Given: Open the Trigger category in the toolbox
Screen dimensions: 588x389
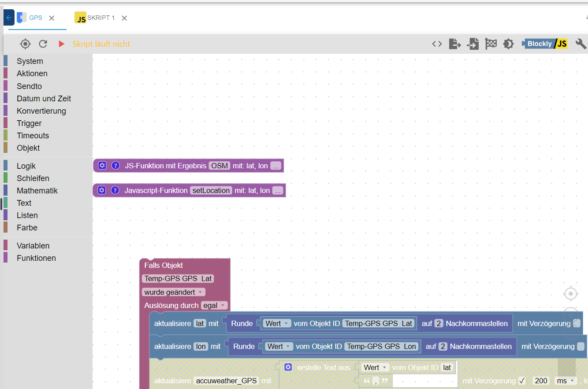Looking at the screenshot, I should click(x=29, y=123).
